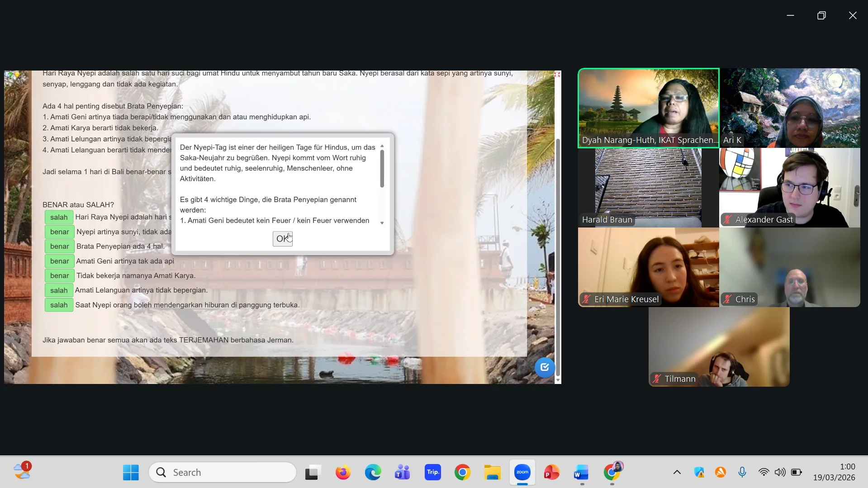Viewport: 868px width, 488px height.
Task: Click the taskbar Search field
Action: click(x=223, y=473)
